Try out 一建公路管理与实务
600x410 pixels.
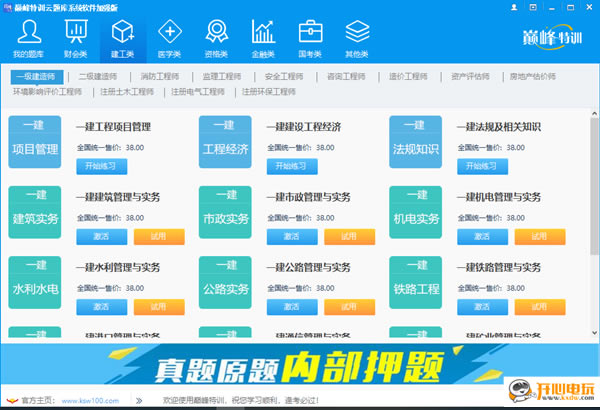tap(350, 307)
